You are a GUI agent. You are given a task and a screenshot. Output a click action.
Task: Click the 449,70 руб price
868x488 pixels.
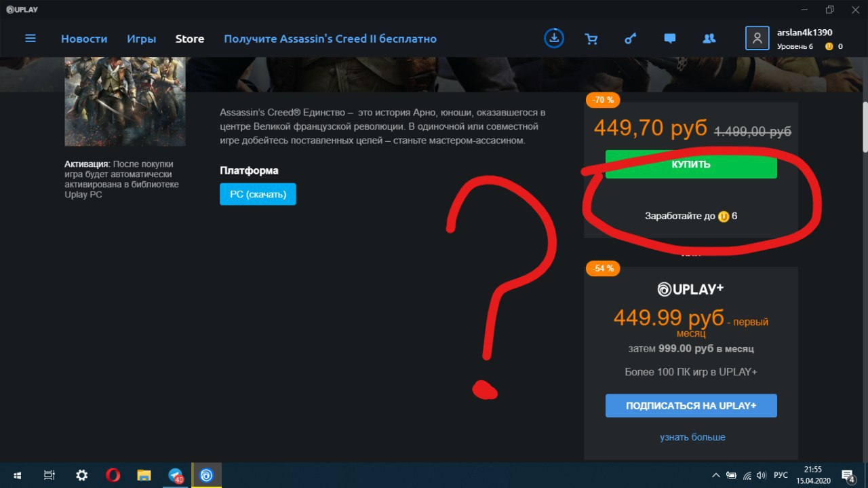(x=650, y=128)
